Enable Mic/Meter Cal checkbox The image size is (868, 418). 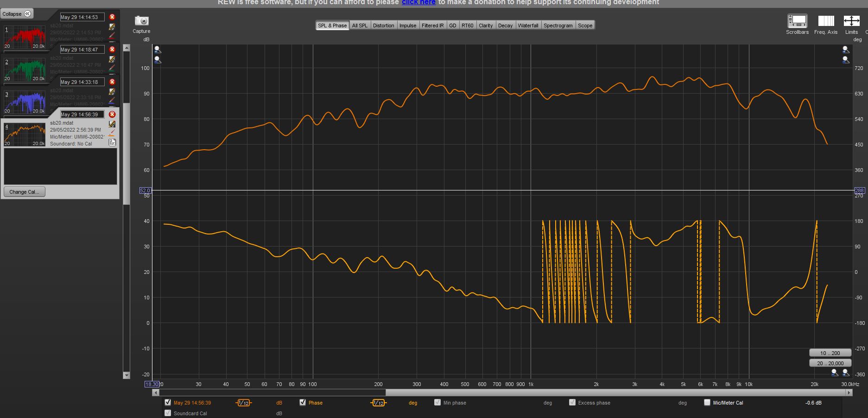[707, 402]
